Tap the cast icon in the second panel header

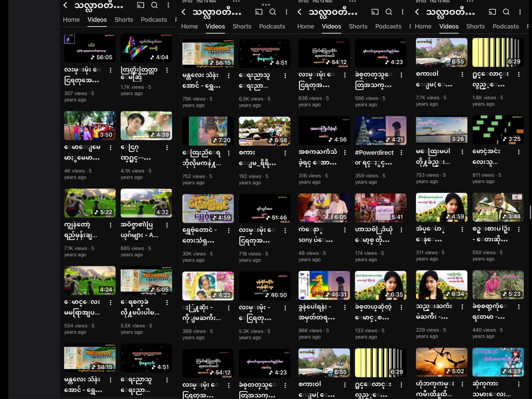click(259, 12)
